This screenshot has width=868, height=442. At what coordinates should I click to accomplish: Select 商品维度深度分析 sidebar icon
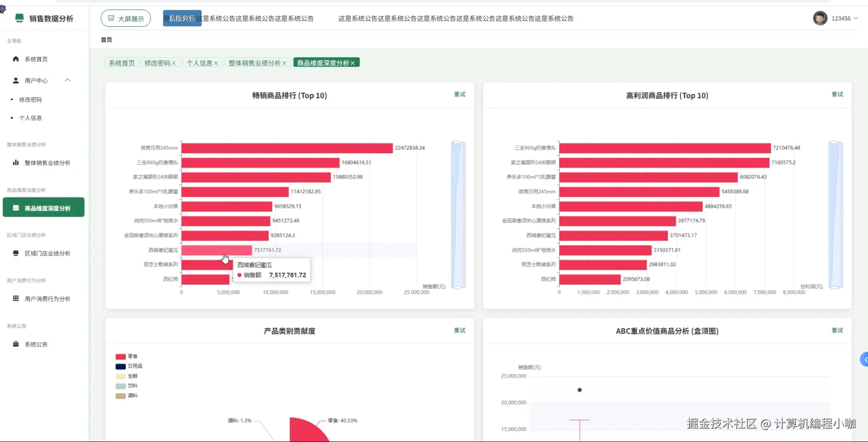16,208
